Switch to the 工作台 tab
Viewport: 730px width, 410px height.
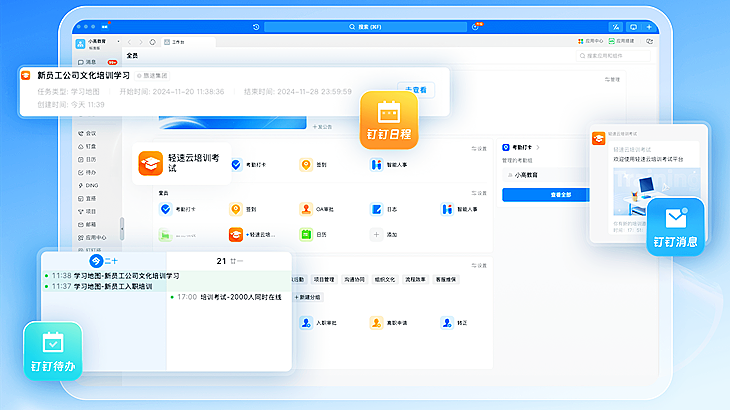[x=188, y=42]
